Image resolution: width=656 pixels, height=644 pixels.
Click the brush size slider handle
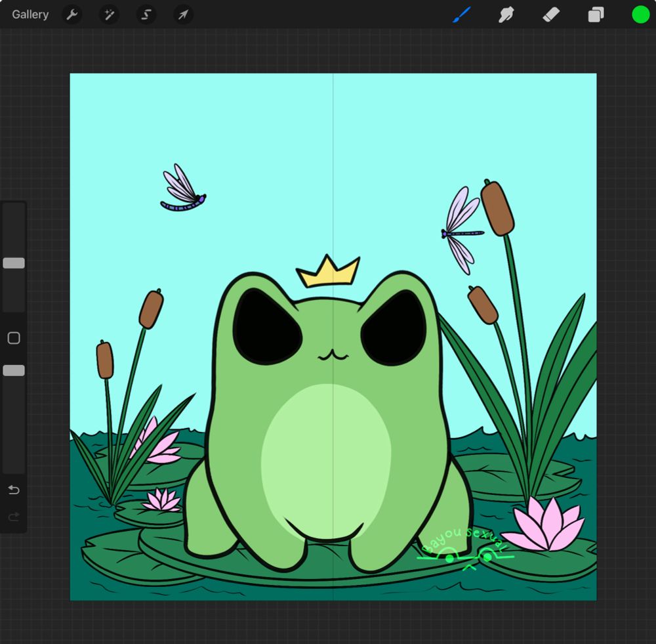(14, 263)
